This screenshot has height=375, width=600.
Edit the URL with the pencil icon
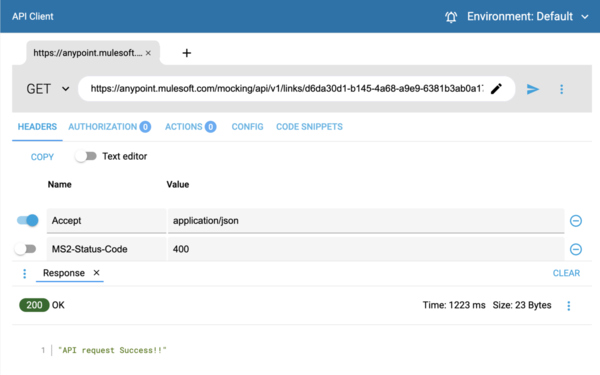[x=496, y=89]
